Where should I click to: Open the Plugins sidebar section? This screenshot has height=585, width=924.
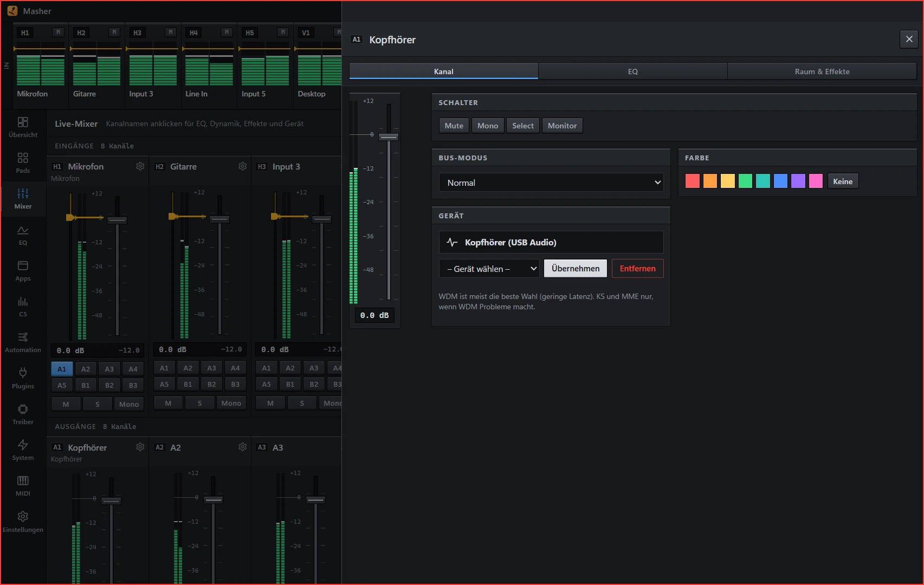point(23,379)
